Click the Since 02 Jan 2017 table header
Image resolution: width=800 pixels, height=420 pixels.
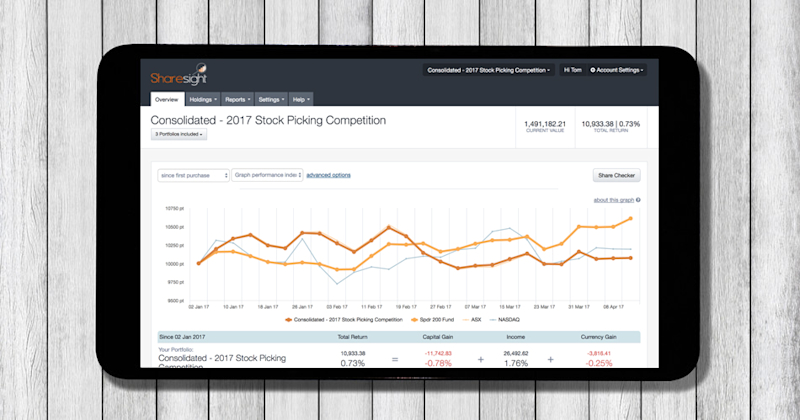point(182,337)
